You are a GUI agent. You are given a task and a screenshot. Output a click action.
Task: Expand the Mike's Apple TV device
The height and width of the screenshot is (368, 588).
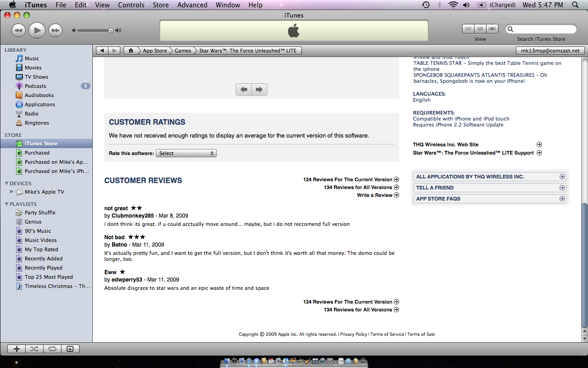pyautogui.click(x=12, y=192)
